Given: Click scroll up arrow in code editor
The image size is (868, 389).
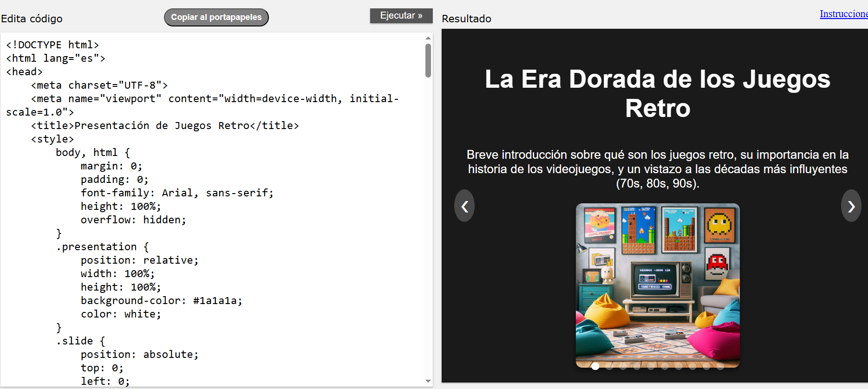Looking at the screenshot, I should pyautogui.click(x=428, y=38).
